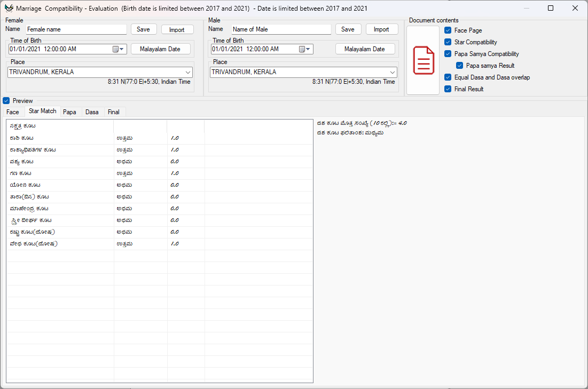Select the ವಶ್ಯ ಕೂಟ row
Image resolution: width=588 pixels, height=389 pixels.
[x=159, y=162]
